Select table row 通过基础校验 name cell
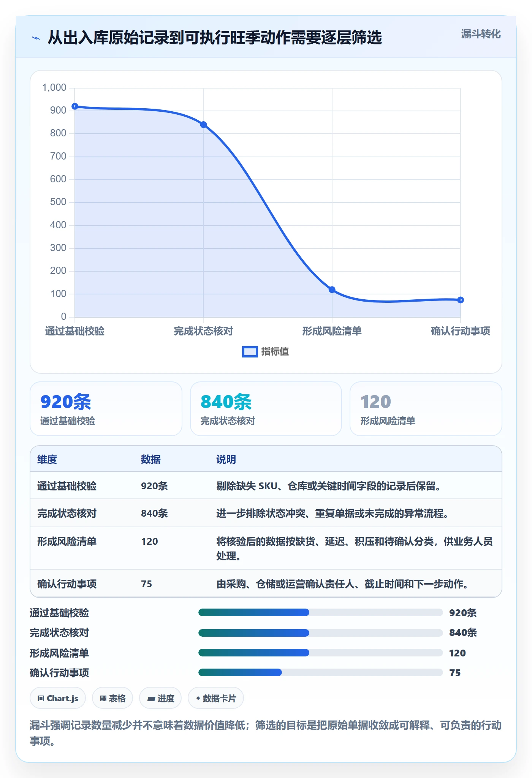This screenshot has height=778, width=532. click(x=67, y=486)
